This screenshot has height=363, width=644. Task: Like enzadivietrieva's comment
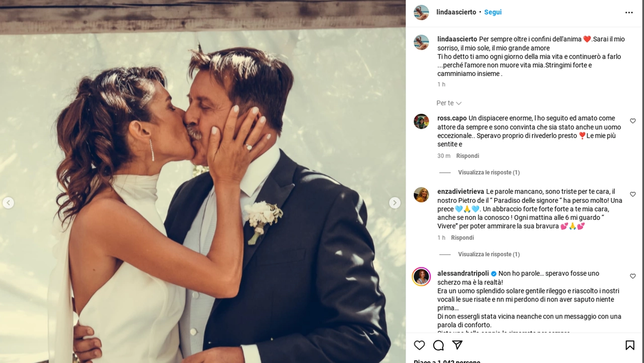coord(633,194)
